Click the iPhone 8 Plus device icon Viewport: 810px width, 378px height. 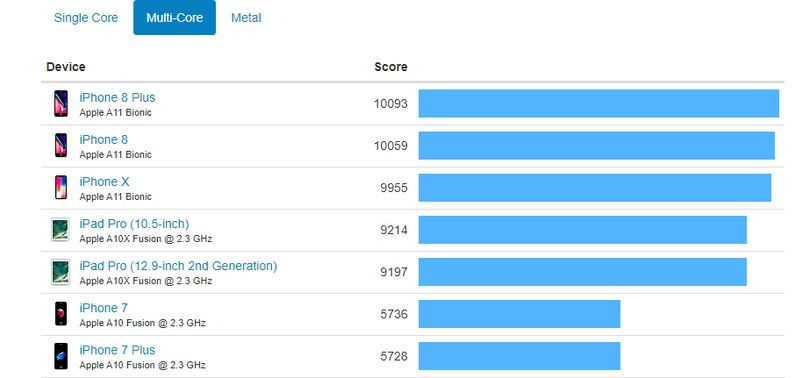60,103
